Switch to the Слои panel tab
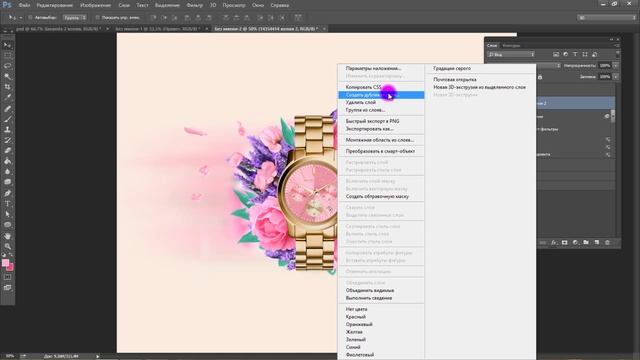The image size is (640, 360). click(492, 45)
